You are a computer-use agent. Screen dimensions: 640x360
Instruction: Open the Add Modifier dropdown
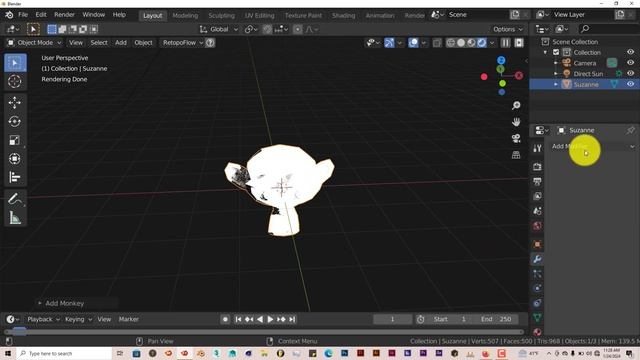593,146
